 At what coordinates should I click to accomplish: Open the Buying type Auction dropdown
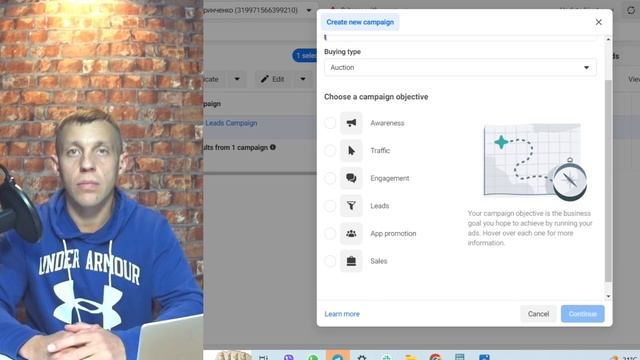460,67
